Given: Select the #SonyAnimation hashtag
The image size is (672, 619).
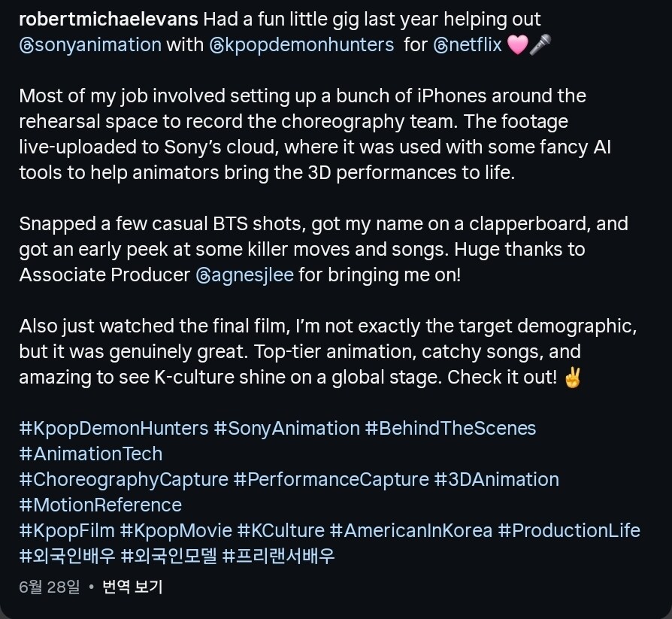Looking at the screenshot, I should click(286, 429).
